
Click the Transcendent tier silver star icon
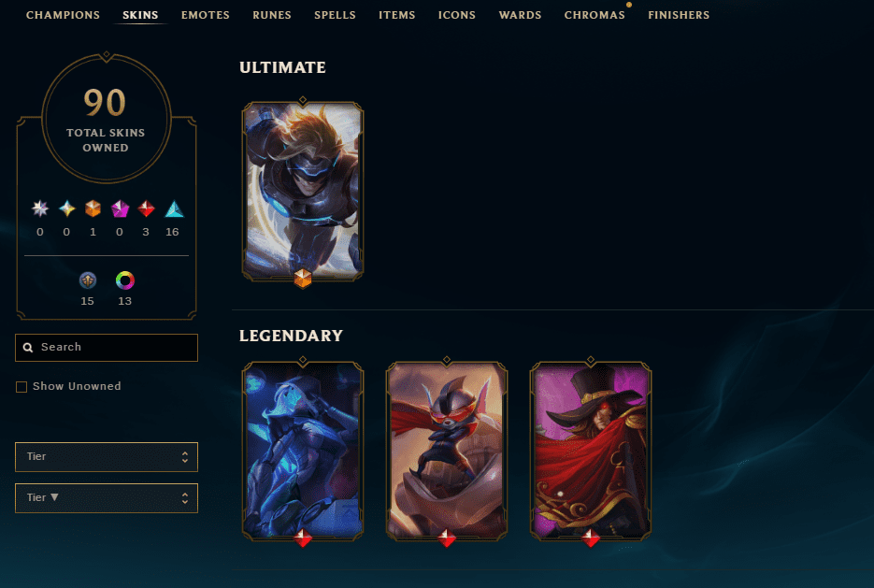tap(40, 208)
